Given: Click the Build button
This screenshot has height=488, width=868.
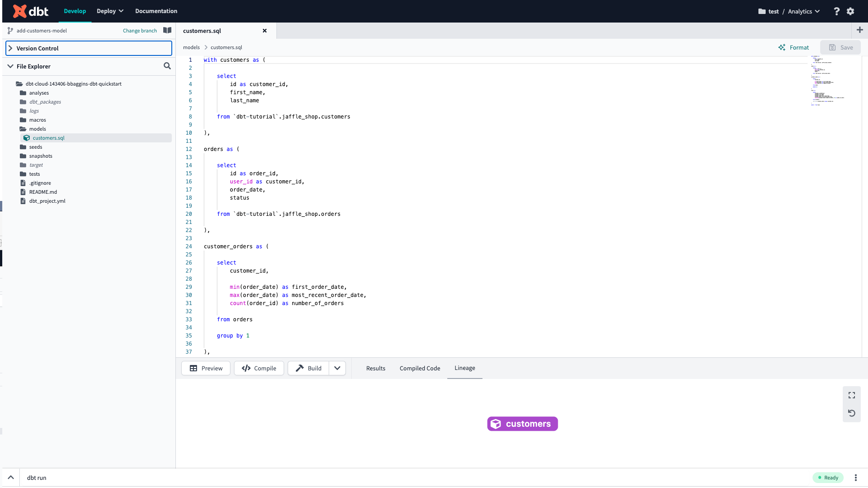Looking at the screenshot, I should [x=309, y=368].
